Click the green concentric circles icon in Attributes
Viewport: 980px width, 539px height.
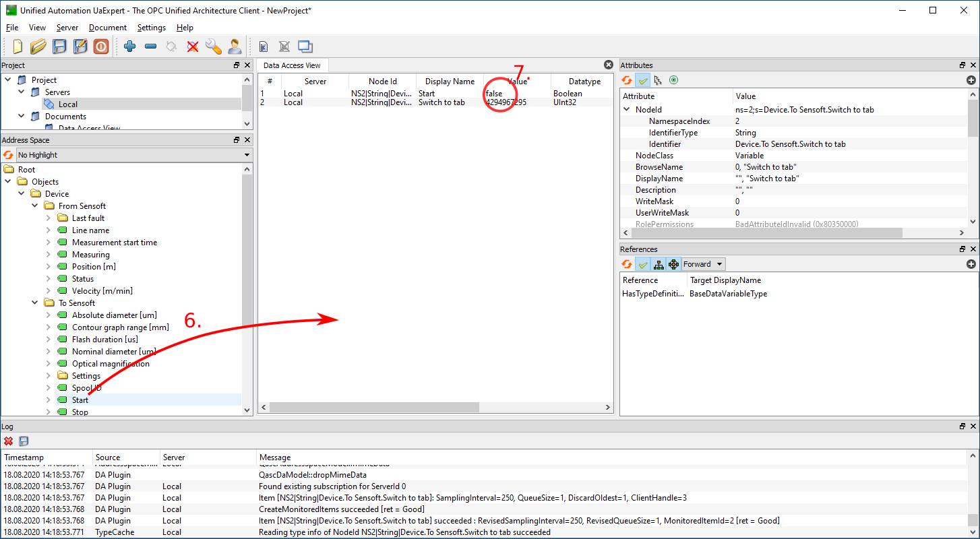(673, 80)
